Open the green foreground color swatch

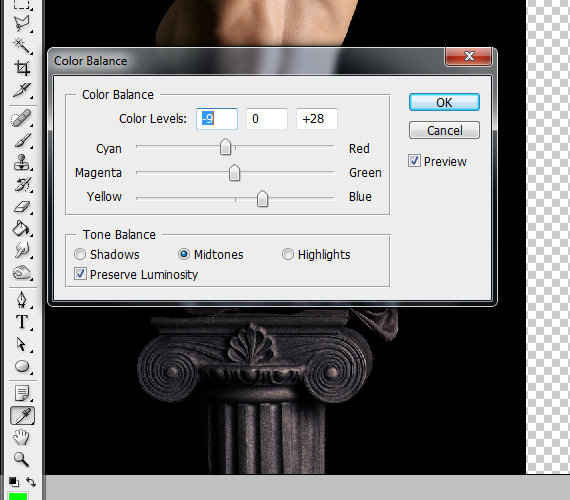tap(18, 496)
